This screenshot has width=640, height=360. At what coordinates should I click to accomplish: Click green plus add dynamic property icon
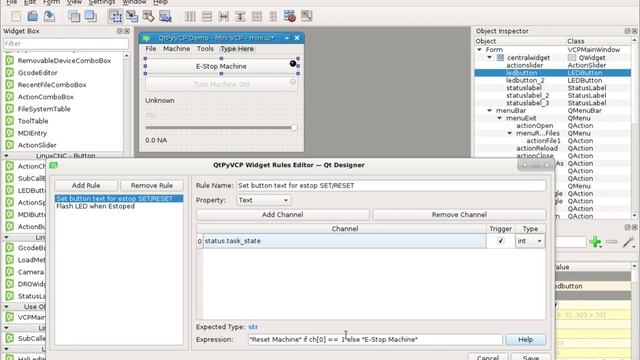pyautogui.click(x=596, y=242)
